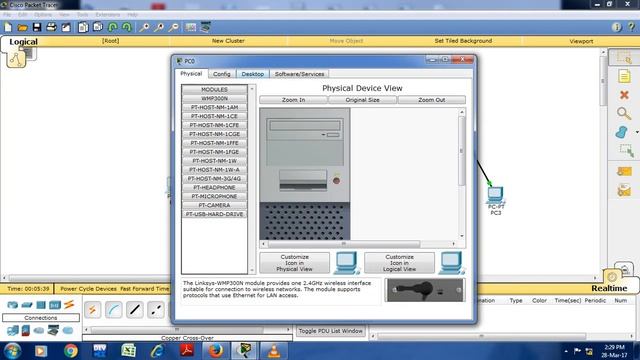Click the Hubs device category icon
Viewport: 640px width, 360px height.
coord(41,305)
